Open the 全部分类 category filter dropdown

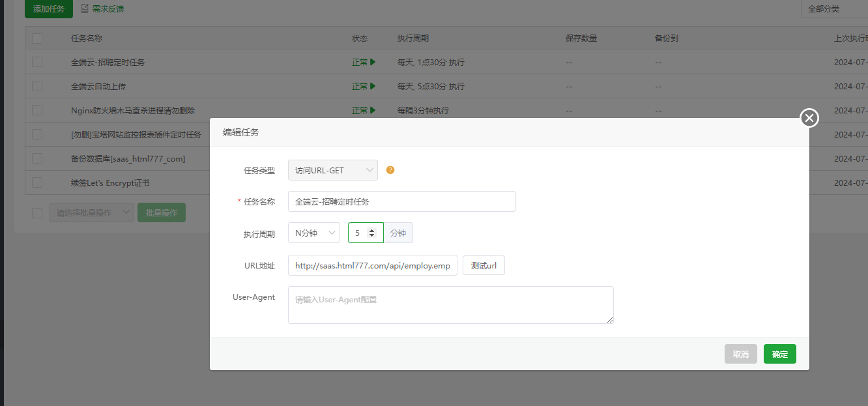[833, 8]
